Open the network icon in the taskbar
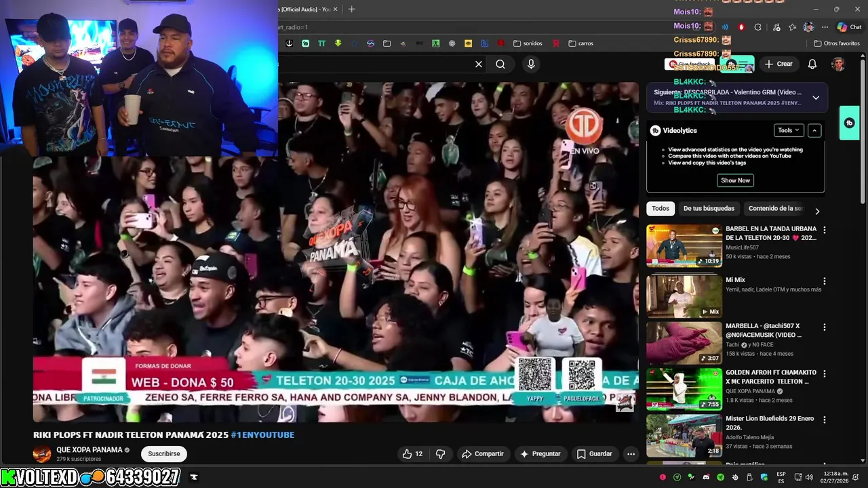 [798, 477]
